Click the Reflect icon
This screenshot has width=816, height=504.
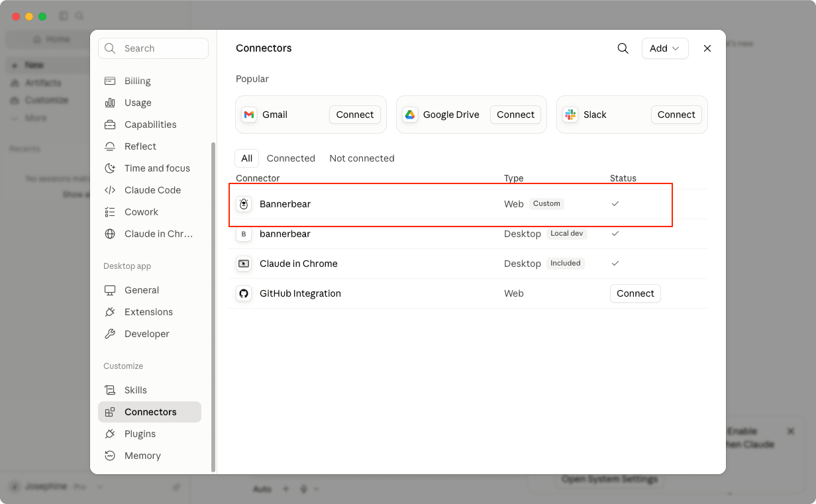tap(110, 146)
